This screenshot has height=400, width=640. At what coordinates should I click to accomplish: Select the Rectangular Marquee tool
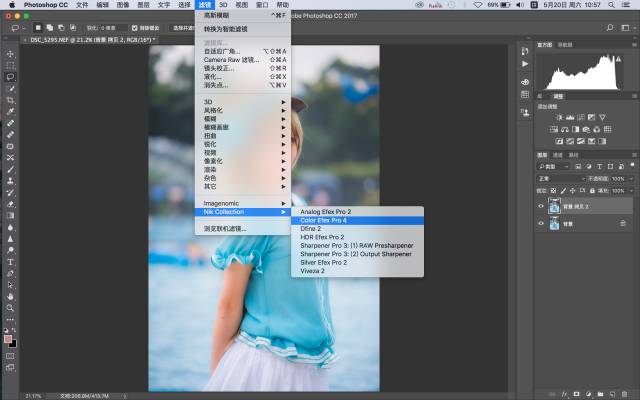10,65
